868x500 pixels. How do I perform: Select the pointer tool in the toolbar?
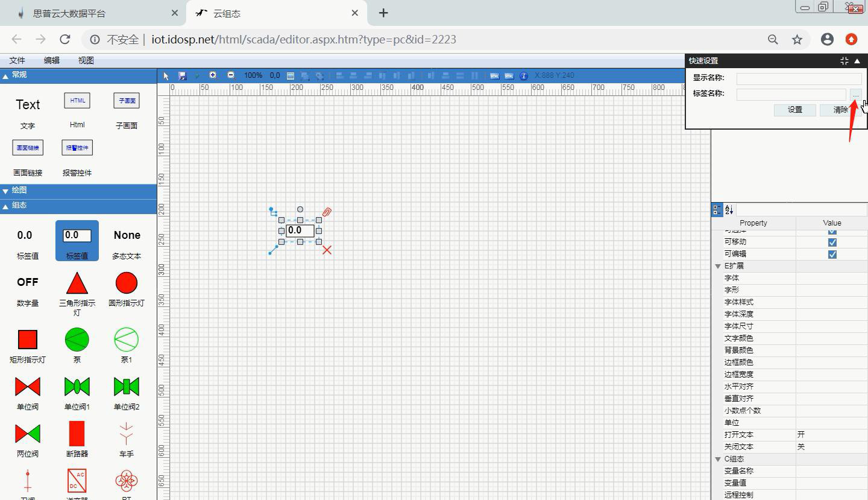[x=166, y=76]
